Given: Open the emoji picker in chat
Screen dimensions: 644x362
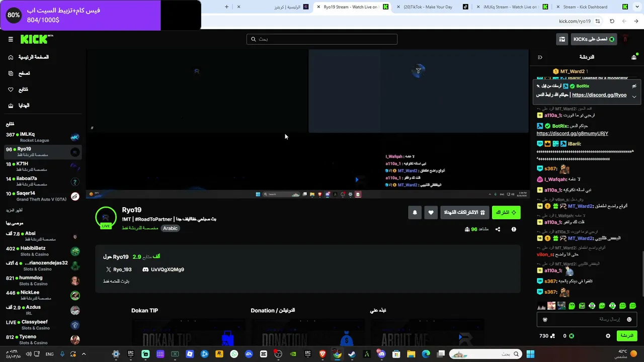Looking at the screenshot, I should click(x=629, y=319).
